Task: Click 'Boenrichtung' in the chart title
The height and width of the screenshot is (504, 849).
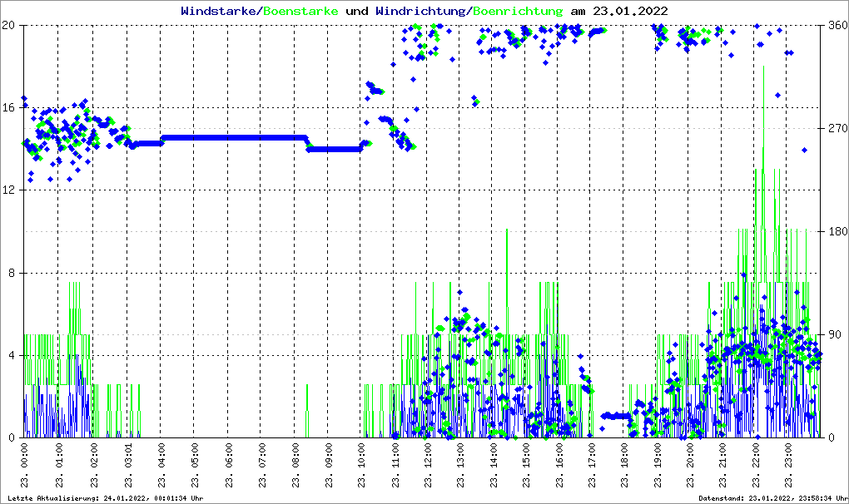Action: pos(518,11)
